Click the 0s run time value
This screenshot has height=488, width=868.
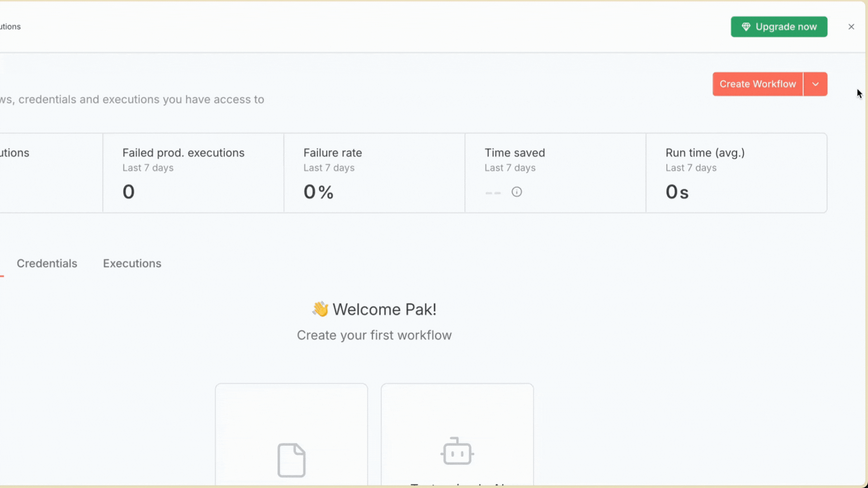[676, 192]
